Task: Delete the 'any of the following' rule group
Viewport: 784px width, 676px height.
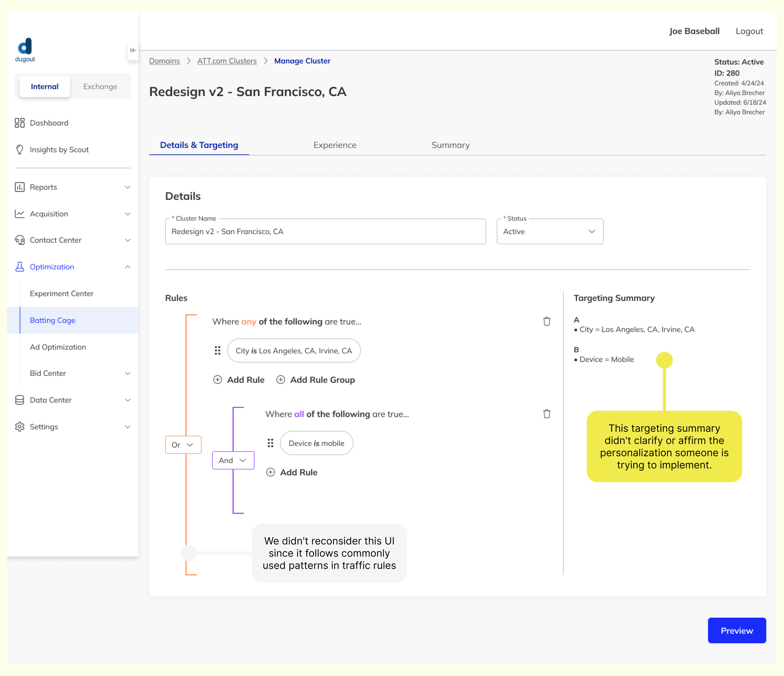Action: click(x=546, y=321)
